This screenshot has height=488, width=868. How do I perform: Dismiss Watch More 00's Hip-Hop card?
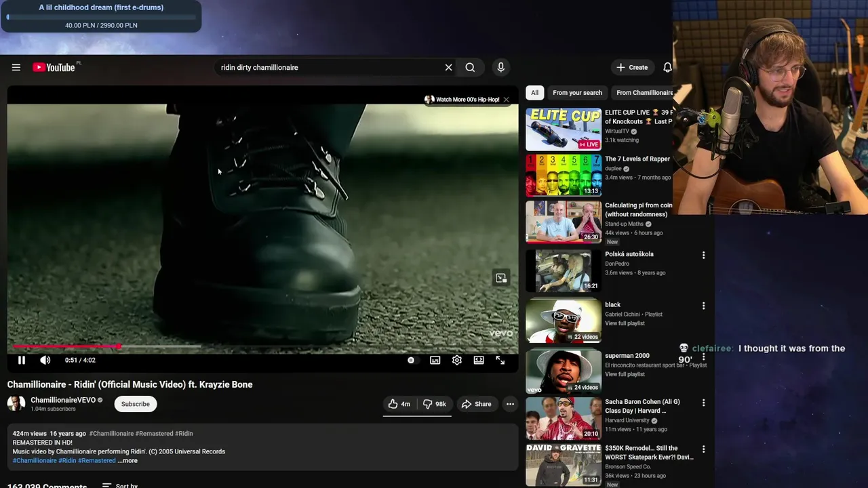(x=506, y=100)
